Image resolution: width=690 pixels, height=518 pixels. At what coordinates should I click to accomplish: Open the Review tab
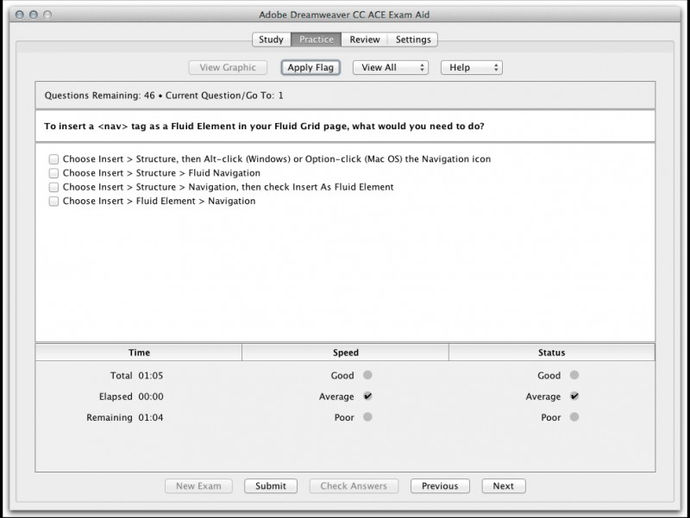coord(364,40)
